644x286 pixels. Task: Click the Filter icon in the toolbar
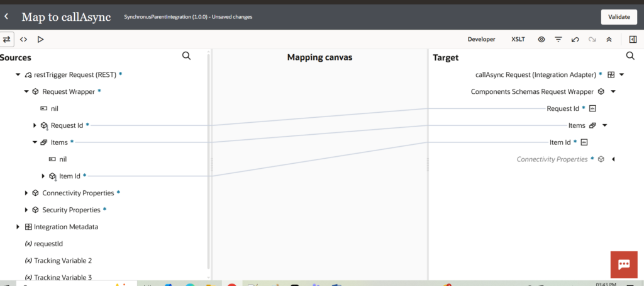(558, 39)
